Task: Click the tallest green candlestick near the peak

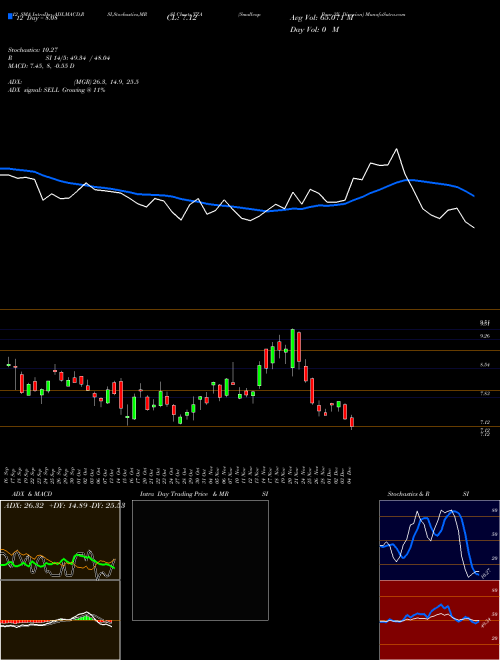Action: tap(293, 349)
